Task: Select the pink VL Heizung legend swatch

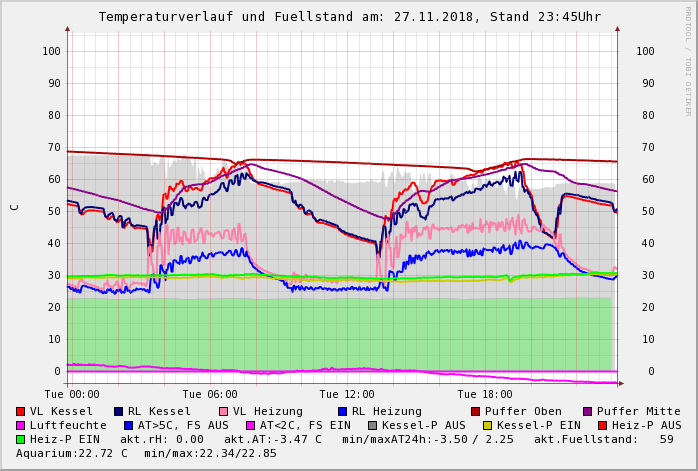Action: pyautogui.click(x=224, y=411)
